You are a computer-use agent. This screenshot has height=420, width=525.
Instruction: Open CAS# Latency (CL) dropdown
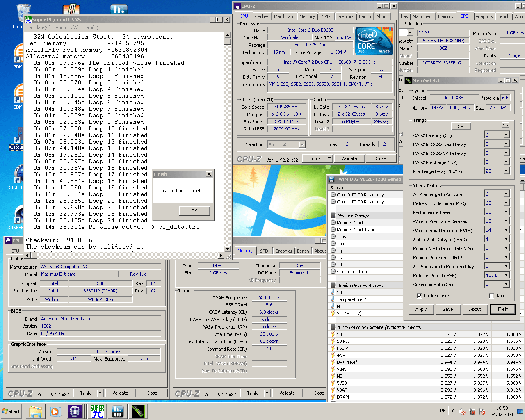coord(506,135)
